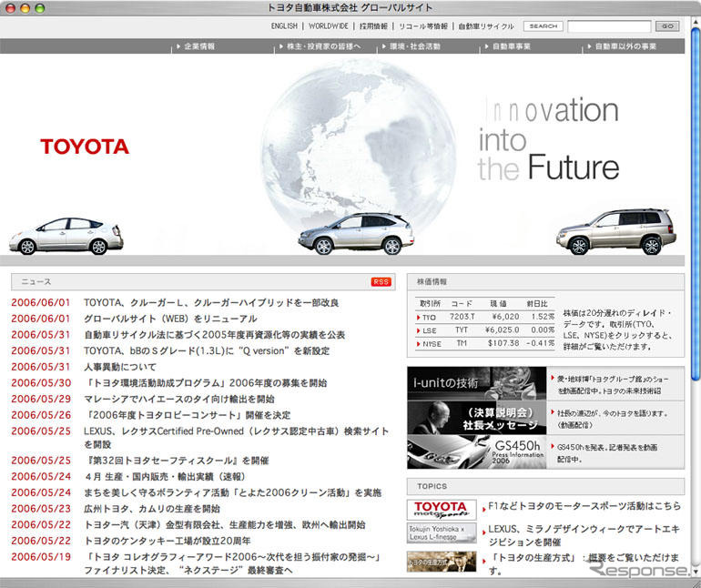Open news on 自動車リサイクル法 2005 results
The height and width of the screenshot is (588, 701).
(215, 335)
